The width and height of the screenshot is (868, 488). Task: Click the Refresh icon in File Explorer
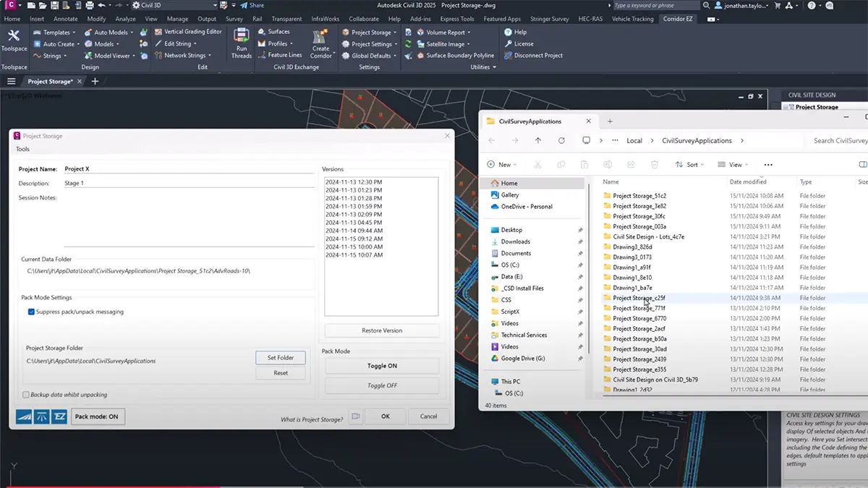(x=561, y=141)
